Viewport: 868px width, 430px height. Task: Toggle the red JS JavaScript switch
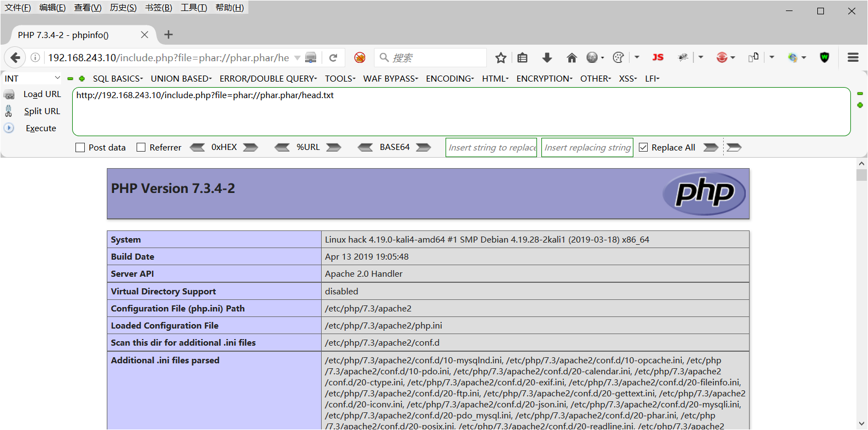point(658,57)
